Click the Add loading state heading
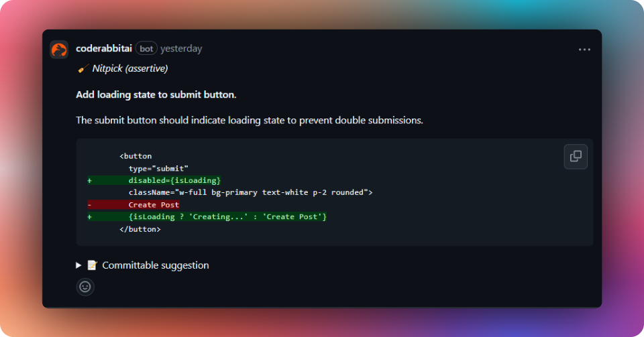 [156, 94]
